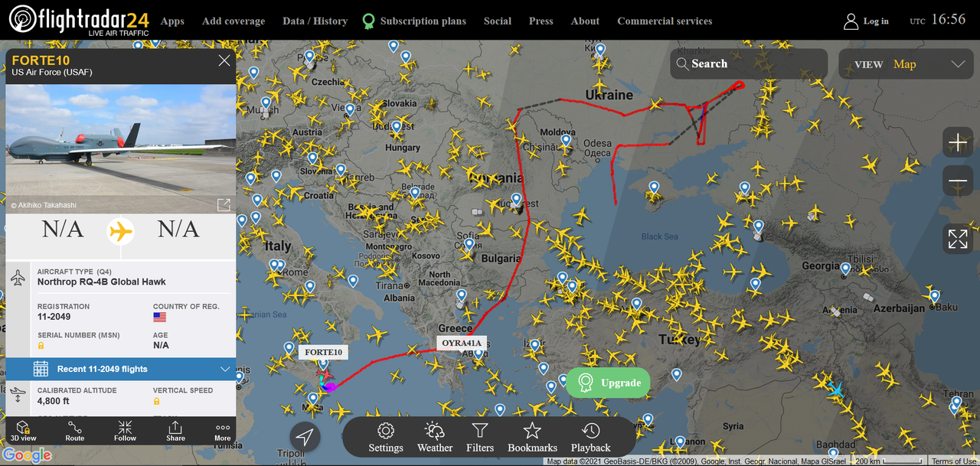This screenshot has width=980, height=466.
Task: Open the Data / History menu
Action: 315,21
